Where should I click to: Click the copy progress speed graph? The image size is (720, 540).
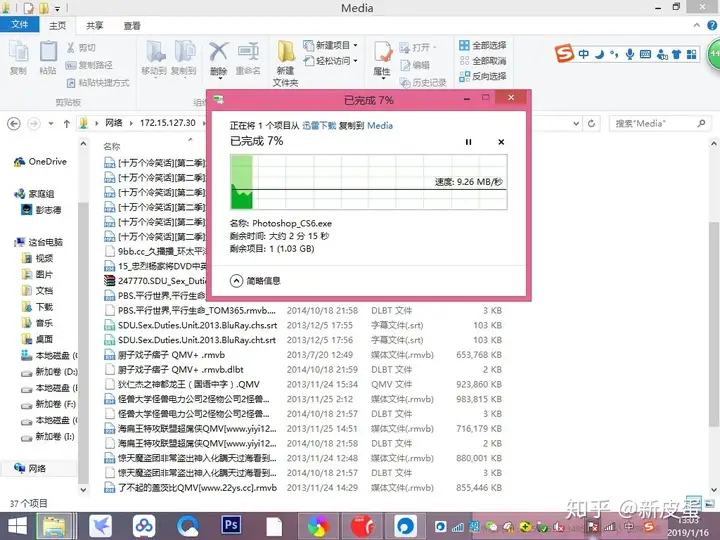tap(368, 182)
